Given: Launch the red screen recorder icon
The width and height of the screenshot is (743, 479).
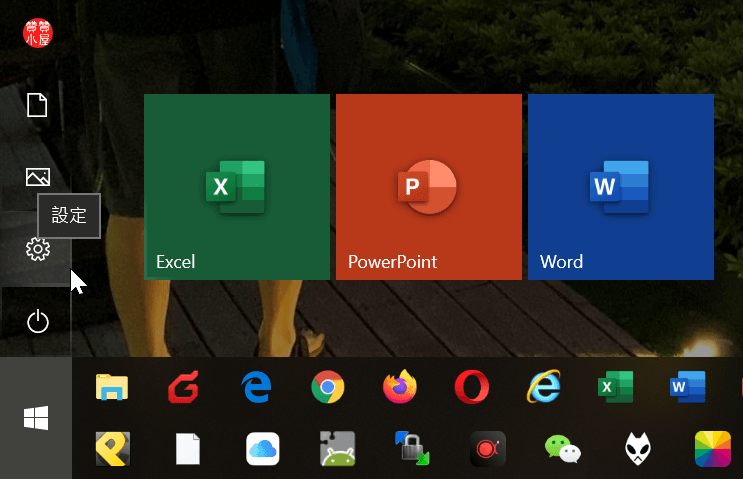Looking at the screenshot, I should [x=488, y=449].
